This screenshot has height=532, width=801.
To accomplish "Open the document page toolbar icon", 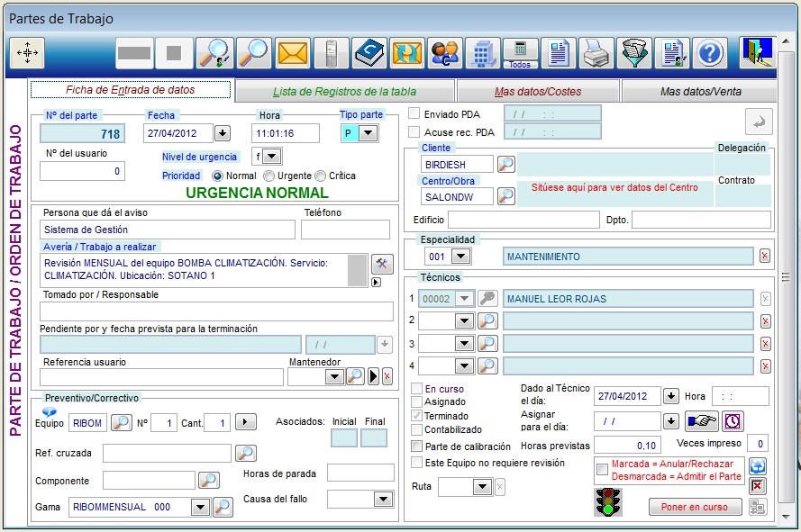I will pyautogui.click(x=559, y=52).
